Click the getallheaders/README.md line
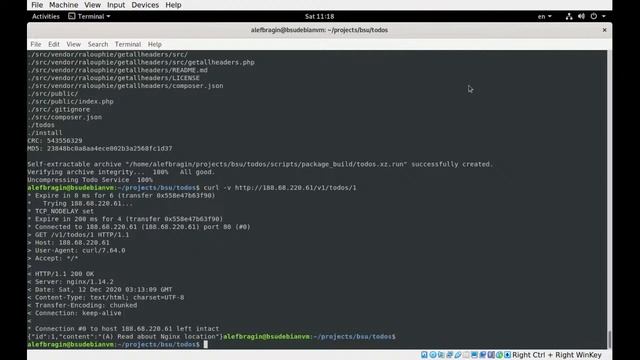Viewport: 640px width, 360px height. (118, 70)
